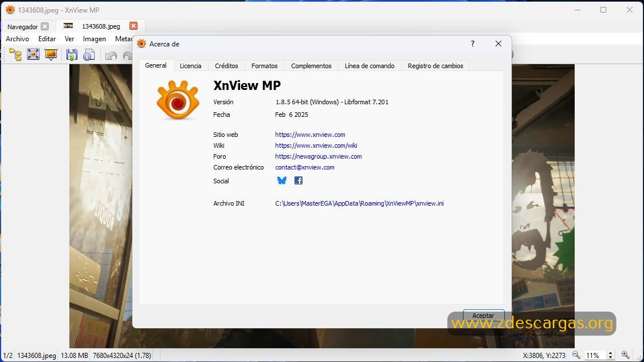Viewport: 644px width, 362px height.
Task: Start slideshow with the picture-screen toolbar icon
Action: (51, 54)
